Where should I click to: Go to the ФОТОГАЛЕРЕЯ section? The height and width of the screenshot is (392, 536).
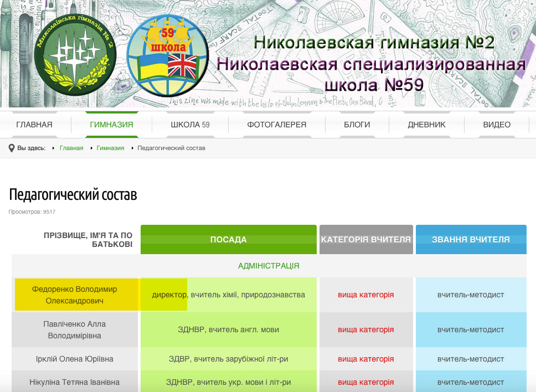click(276, 125)
